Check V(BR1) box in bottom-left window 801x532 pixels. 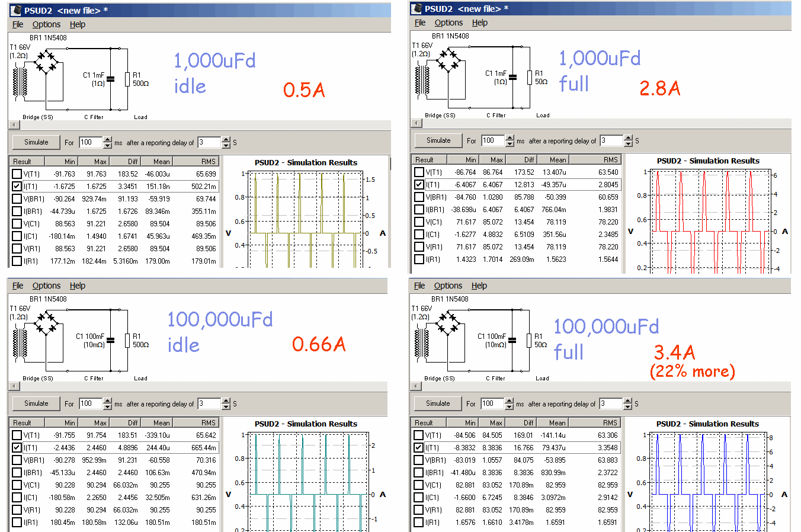click(17, 460)
